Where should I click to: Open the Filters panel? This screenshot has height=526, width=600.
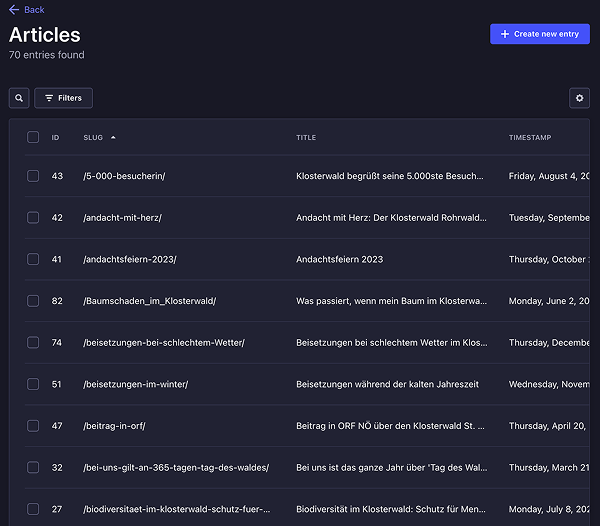pos(63,98)
